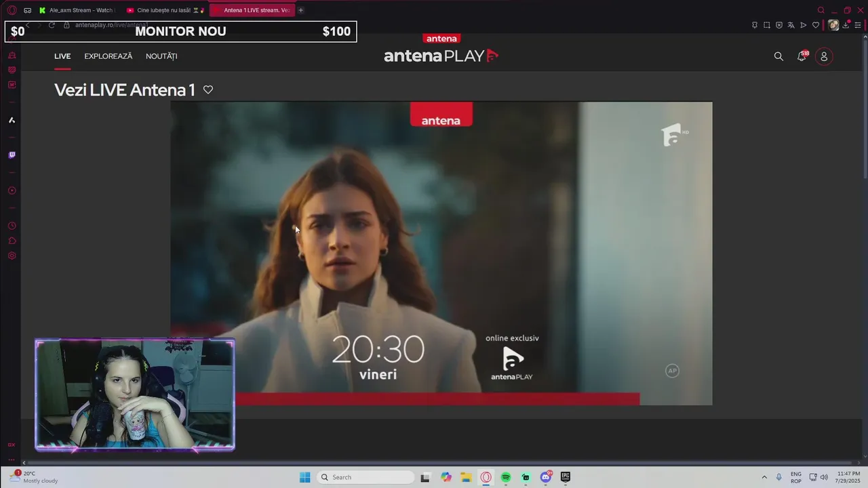This screenshot has height=488, width=868.
Task: Switch to Cine iubește nu lasă tab
Action: 165,10
